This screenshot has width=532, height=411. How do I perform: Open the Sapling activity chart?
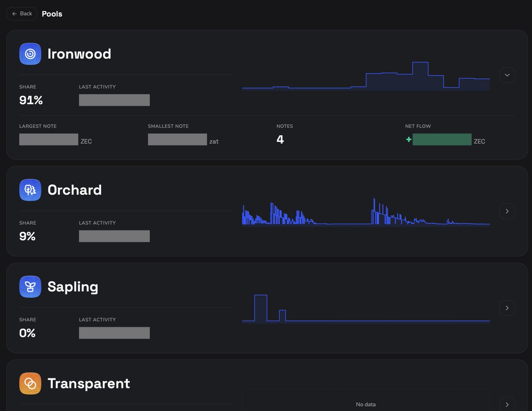[366, 309]
